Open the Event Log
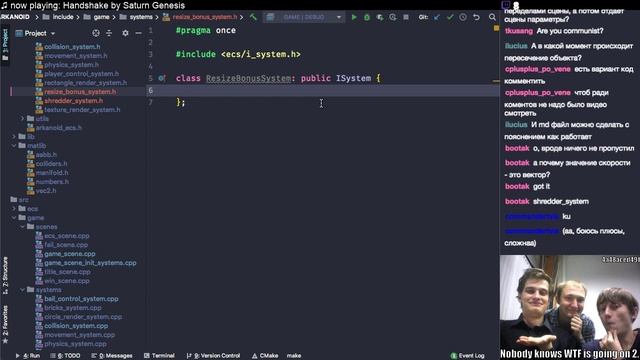This screenshot has height=360, width=640. pyautogui.click(x=467, y=356)
